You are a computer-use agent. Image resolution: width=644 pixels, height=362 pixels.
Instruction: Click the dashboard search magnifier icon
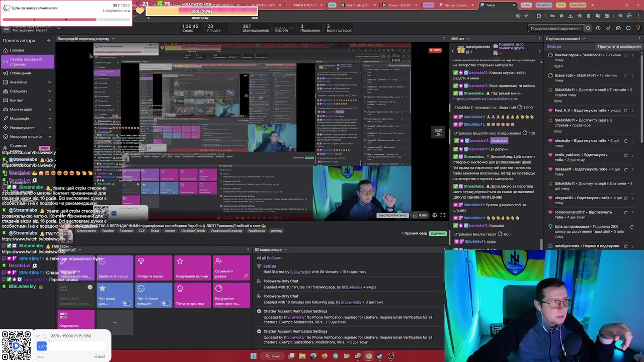point(588,28)
